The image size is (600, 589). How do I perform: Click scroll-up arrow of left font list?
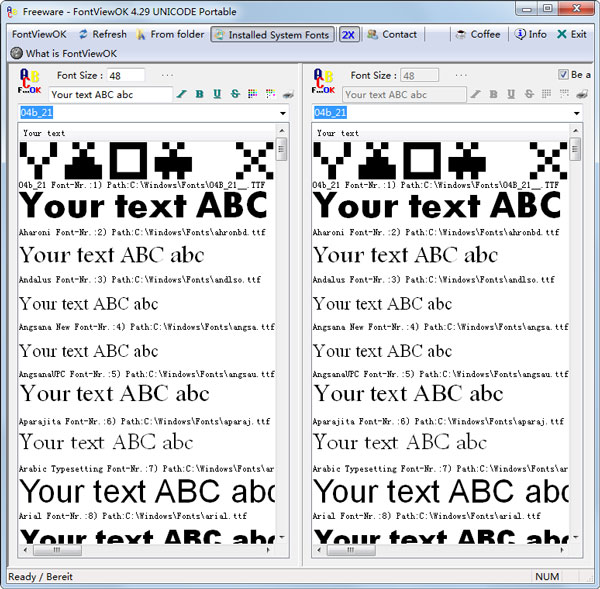(x=282, y=131)
